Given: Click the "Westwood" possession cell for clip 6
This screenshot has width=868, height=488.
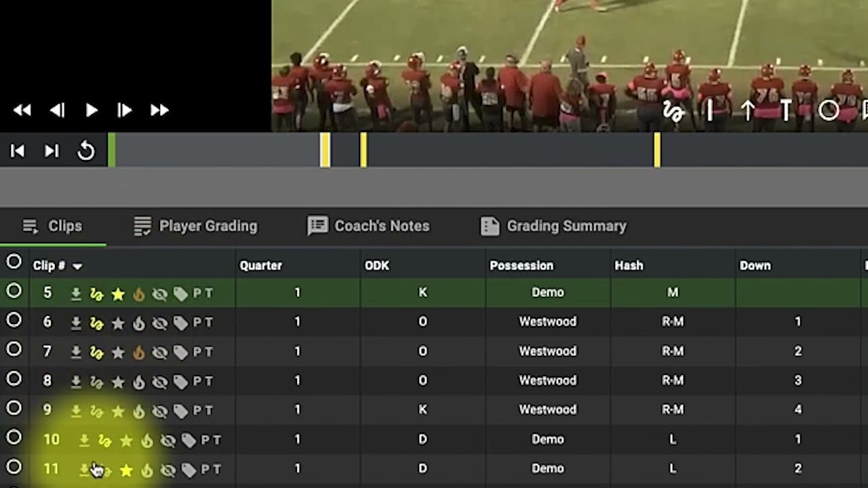Looking at the screenshot, I should coord(548,322).
